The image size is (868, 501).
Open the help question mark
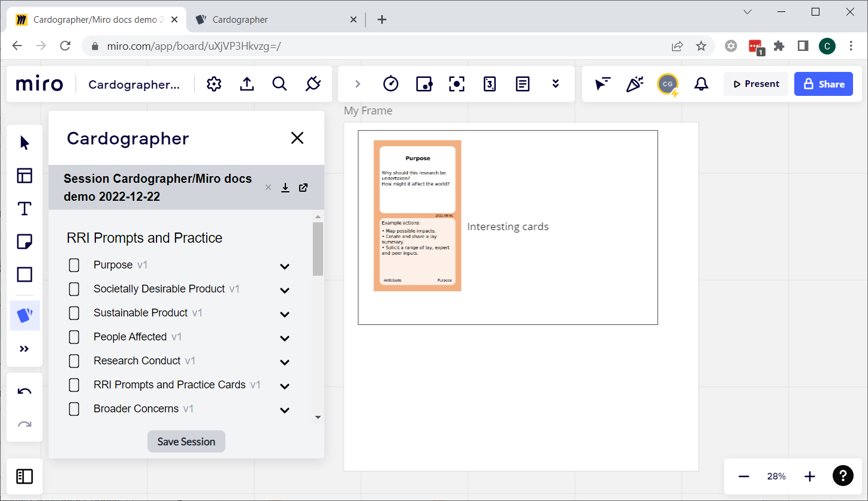pos(843,476)
